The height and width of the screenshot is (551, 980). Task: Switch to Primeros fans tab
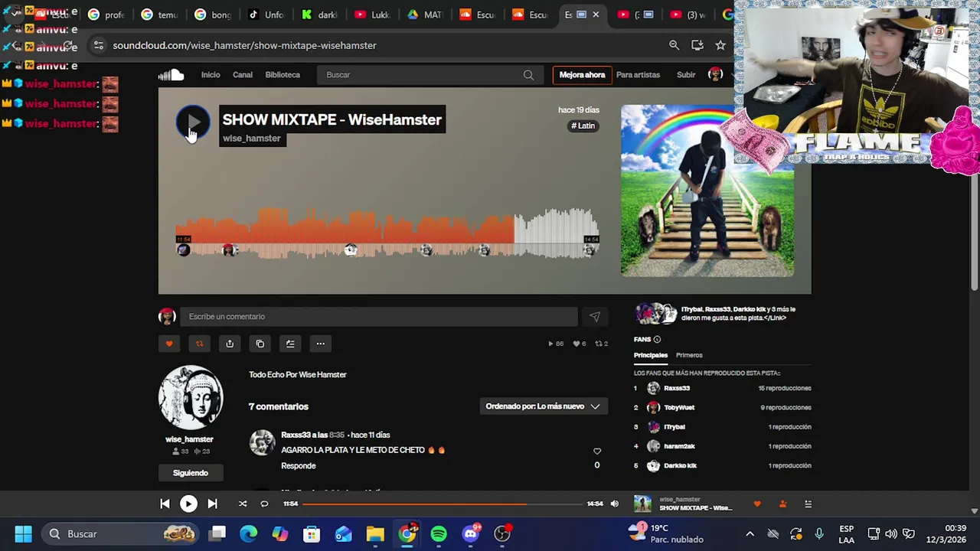689,355
